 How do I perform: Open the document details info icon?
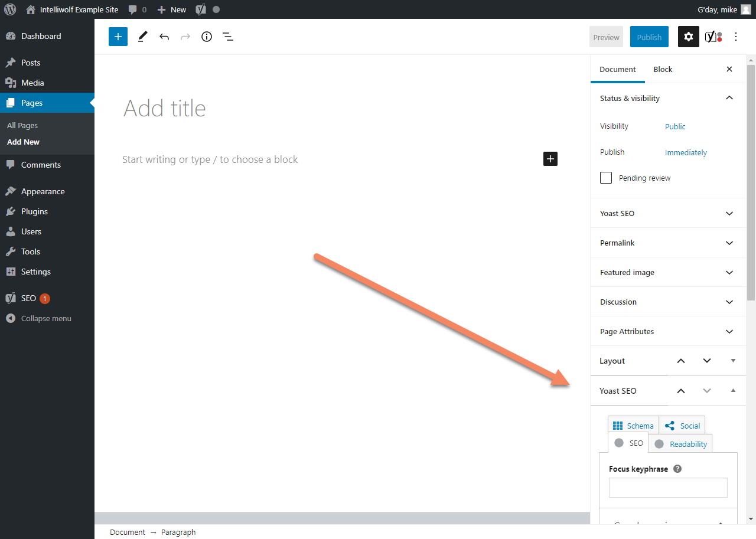click(x=206, y=37)
